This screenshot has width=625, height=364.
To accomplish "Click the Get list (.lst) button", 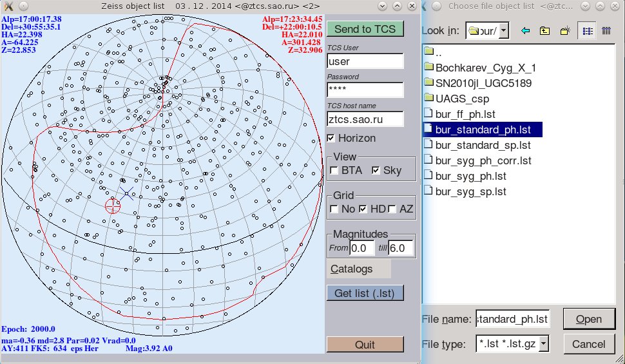I will tap(365, 293).
